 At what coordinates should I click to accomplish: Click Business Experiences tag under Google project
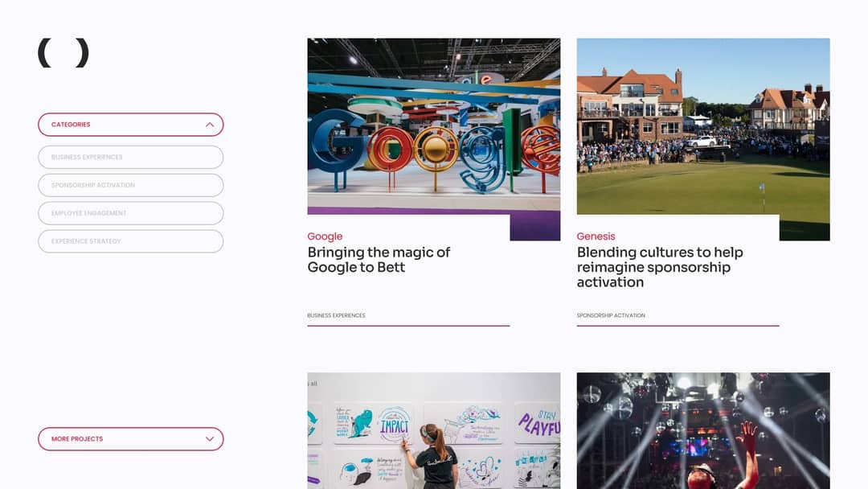click(336, 315)
